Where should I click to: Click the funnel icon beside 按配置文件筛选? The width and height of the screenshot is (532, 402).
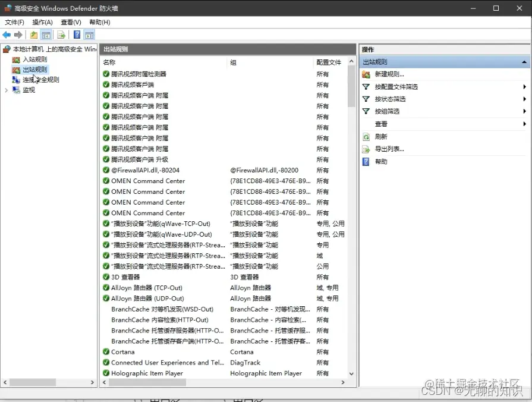tap(366, 87)
